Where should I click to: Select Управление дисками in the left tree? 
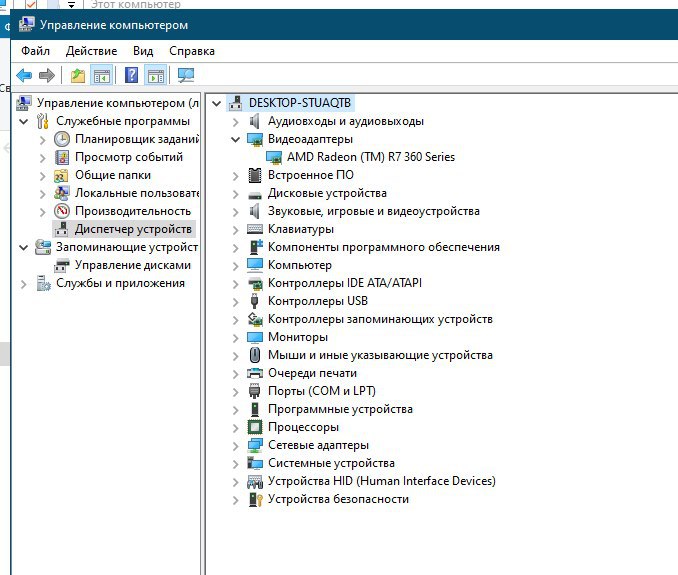(133, 265)
